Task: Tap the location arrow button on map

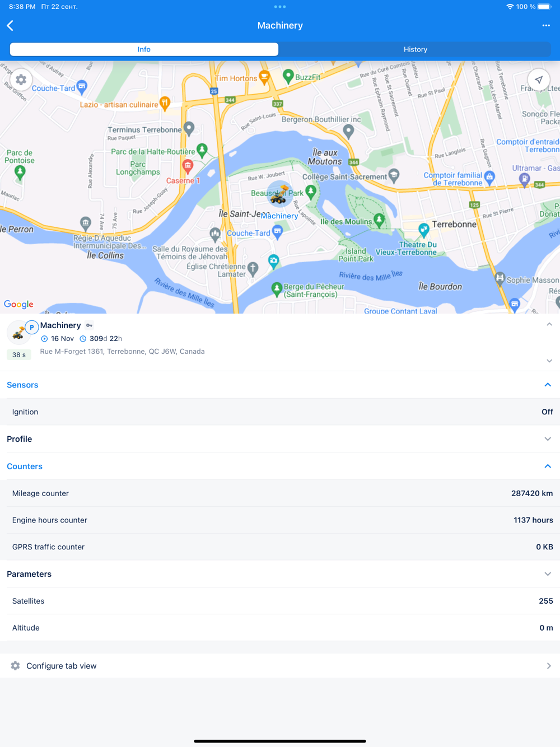Action: pos(539,80)
